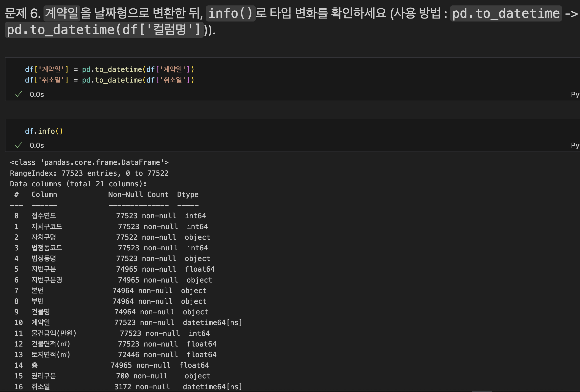The image size is (580, 392).
Task: Click the 0.0s execution time under the to_datetime cell
Action: [37, 94]
